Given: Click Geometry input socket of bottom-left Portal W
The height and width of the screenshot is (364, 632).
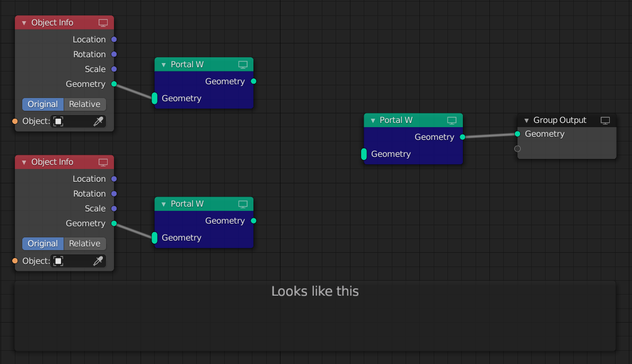Looking at the screenshot, I should (x=154, y=237).
